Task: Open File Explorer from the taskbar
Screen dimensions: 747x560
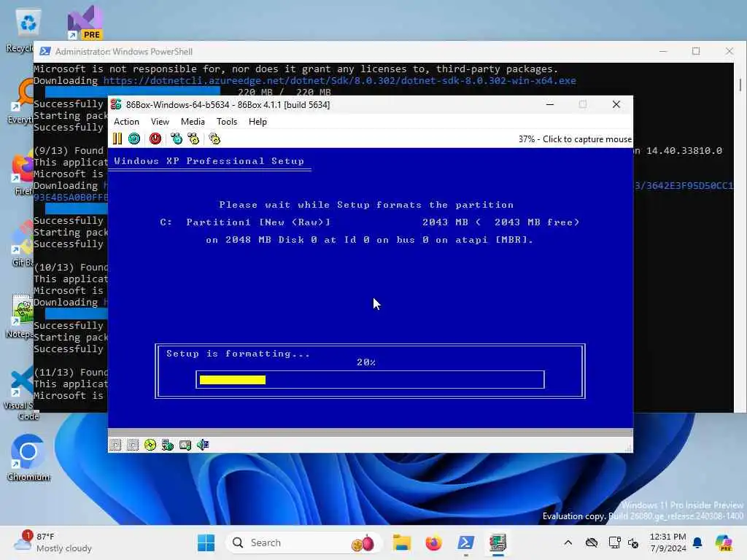Action: (402, 542)
